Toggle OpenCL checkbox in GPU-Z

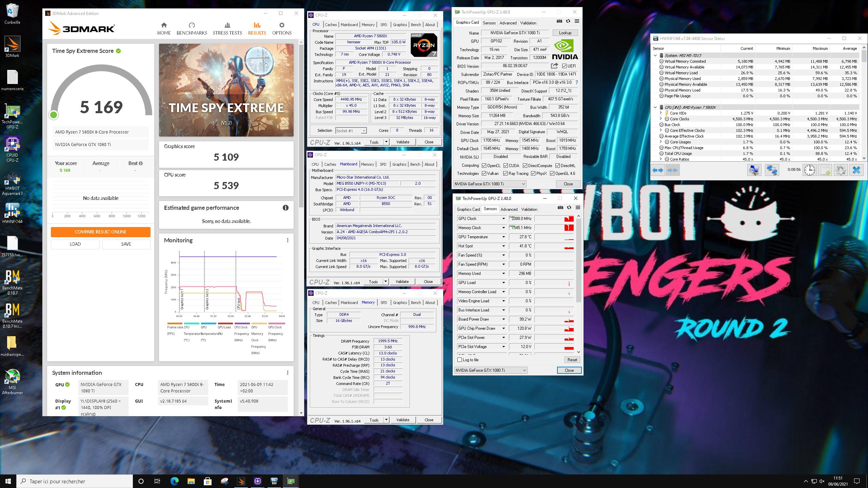click(484, 166)
